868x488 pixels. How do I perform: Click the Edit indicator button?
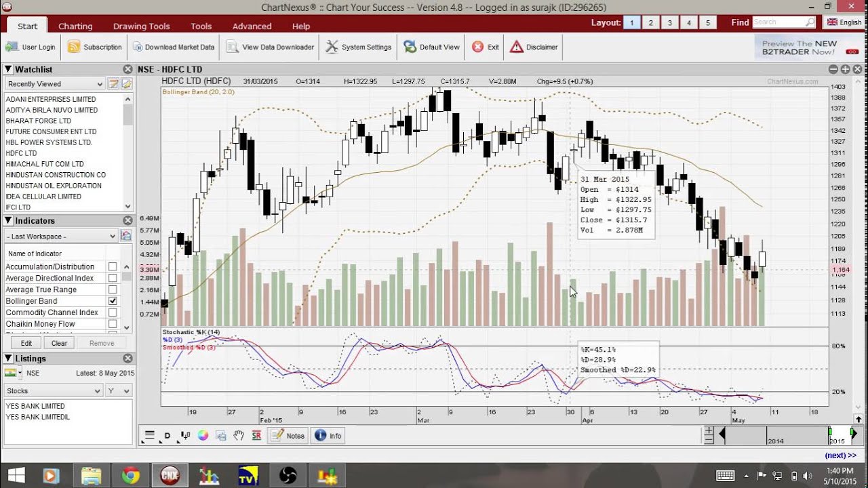point(26,343)
